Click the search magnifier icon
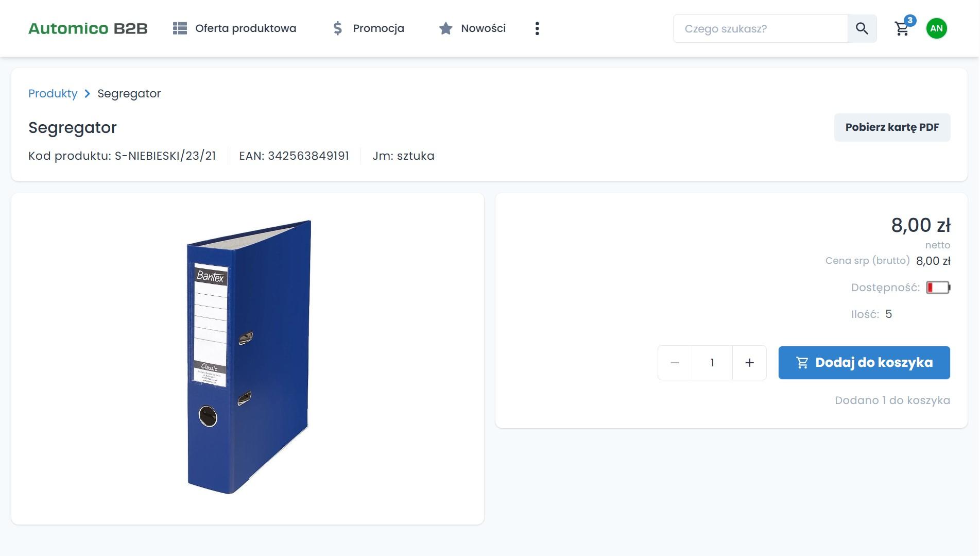Image resolution: width=980 pixels, height=556 pixels. (x=862, y=29)
